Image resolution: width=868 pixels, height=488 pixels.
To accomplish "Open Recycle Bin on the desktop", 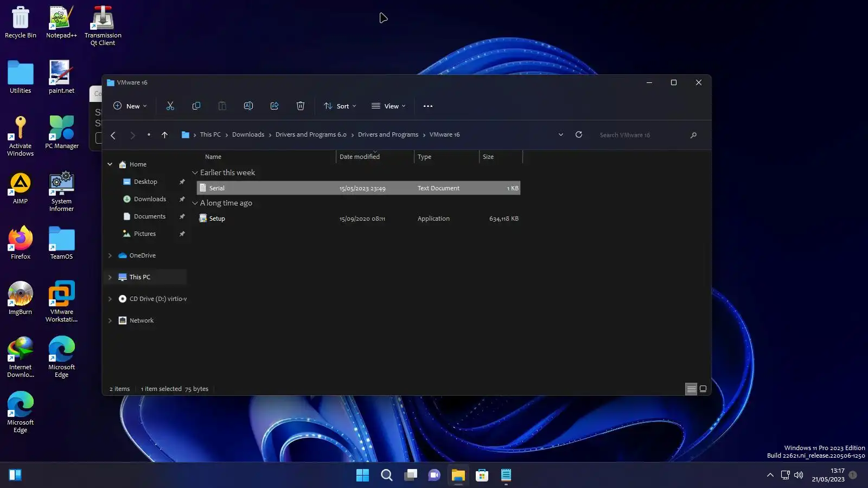I will [21, 23].
